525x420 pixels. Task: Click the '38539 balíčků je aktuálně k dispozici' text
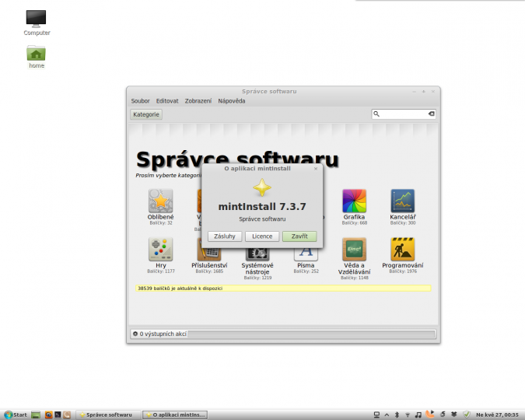180,288
